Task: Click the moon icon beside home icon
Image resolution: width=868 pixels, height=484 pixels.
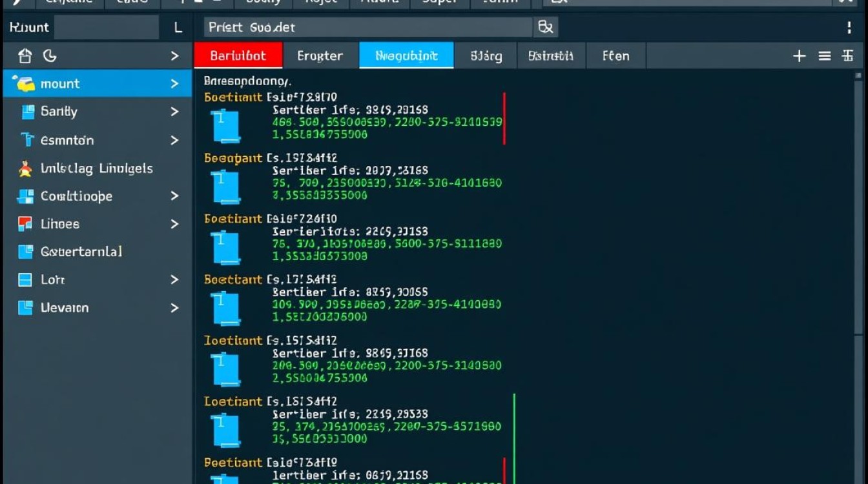Action: click(50, 56)
